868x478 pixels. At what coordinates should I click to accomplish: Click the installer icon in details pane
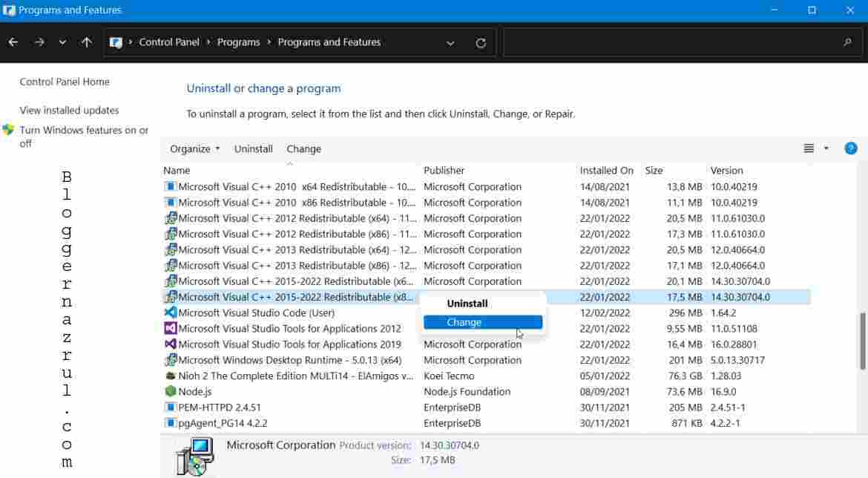pyautogui.click(x=195, y=457)
